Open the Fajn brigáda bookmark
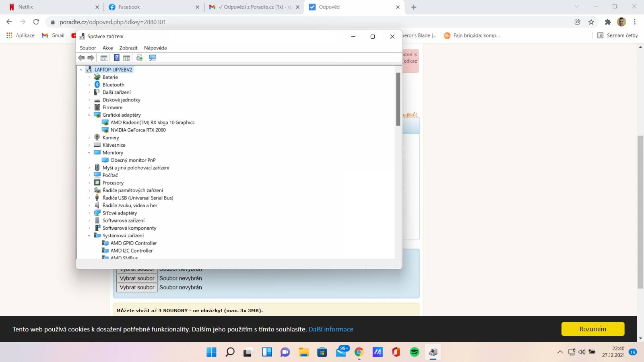The width and height of the screenshot is (644, 362). 472,35
